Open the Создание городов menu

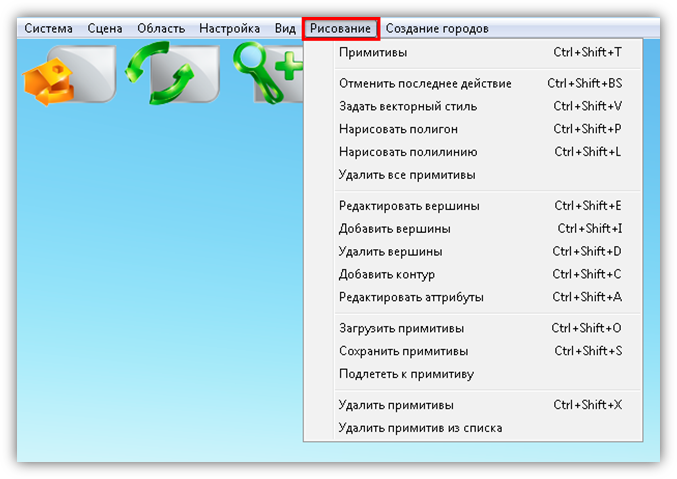click(437, 29)
